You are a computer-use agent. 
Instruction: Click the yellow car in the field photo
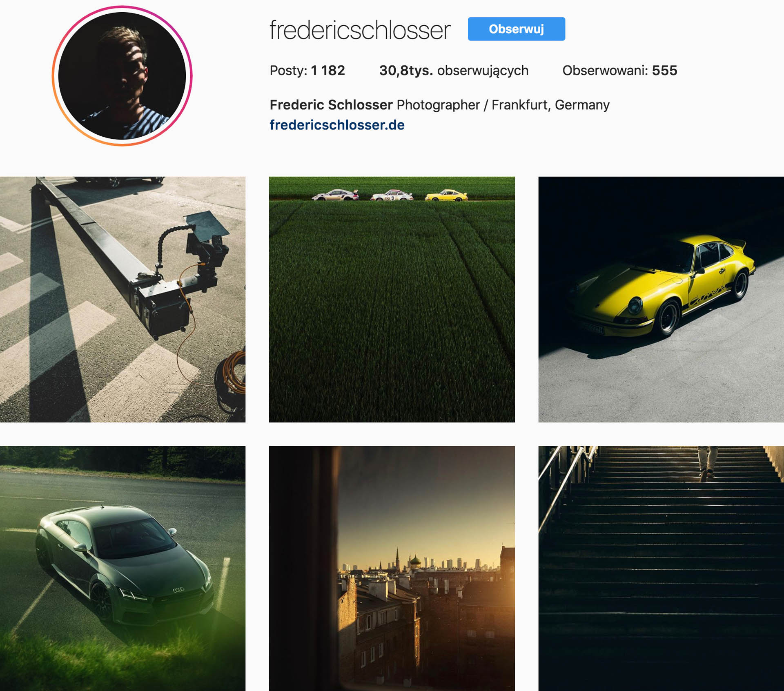click(446, 195)
